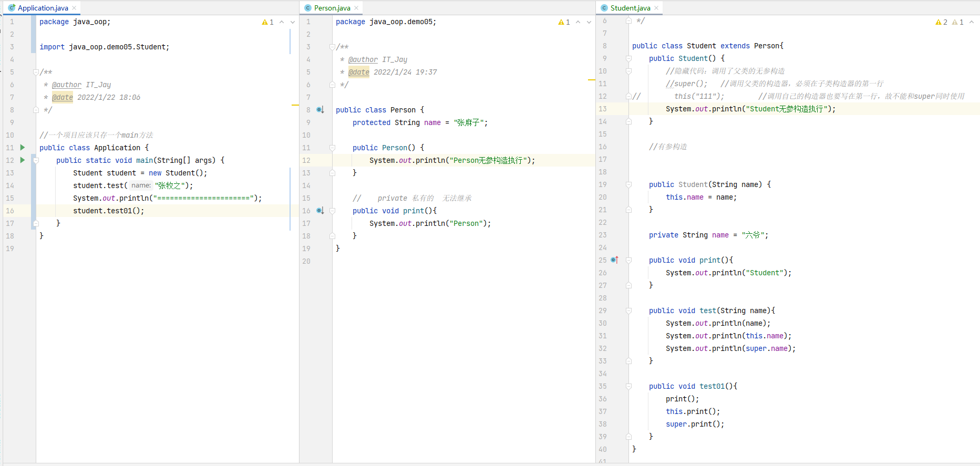Click subclass marker beside Person class declaration
Image resolution: width=980 pixels, height=466 pixels.
point(320,110)
